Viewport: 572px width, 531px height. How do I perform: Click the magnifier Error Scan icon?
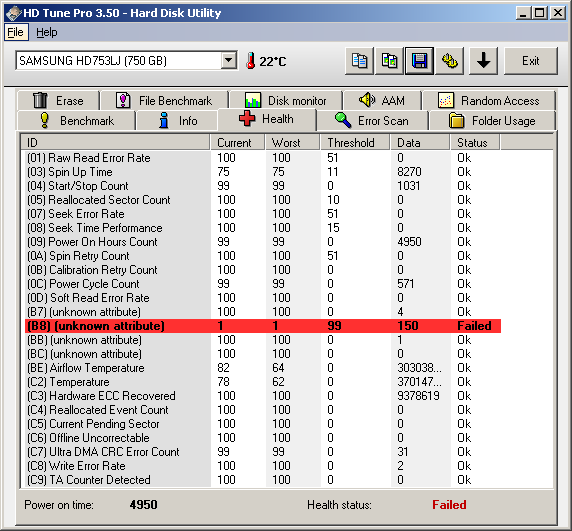tap(343, 120)
